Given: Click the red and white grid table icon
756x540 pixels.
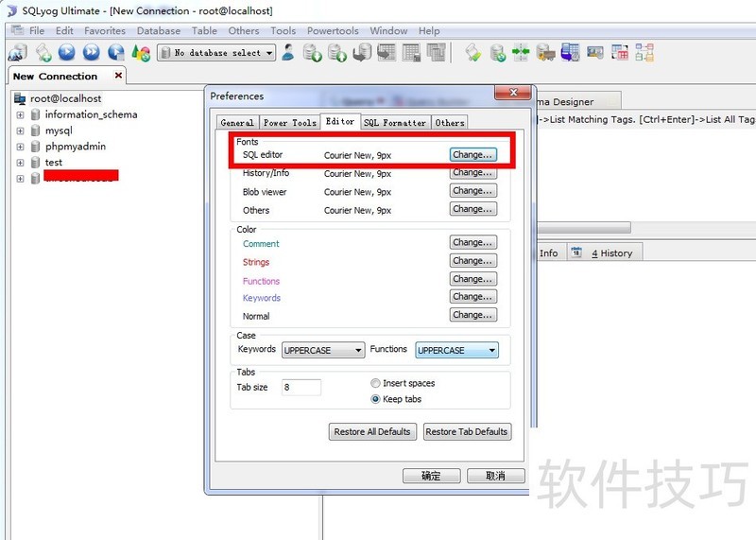Looking at the screenshot, I should (x=620, y=52).
